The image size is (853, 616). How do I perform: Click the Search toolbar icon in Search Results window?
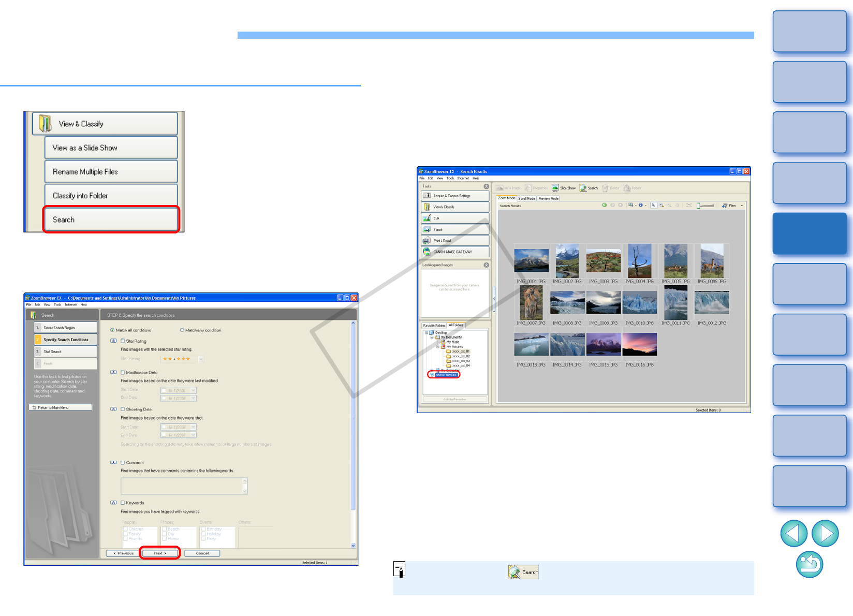[583, 188]
